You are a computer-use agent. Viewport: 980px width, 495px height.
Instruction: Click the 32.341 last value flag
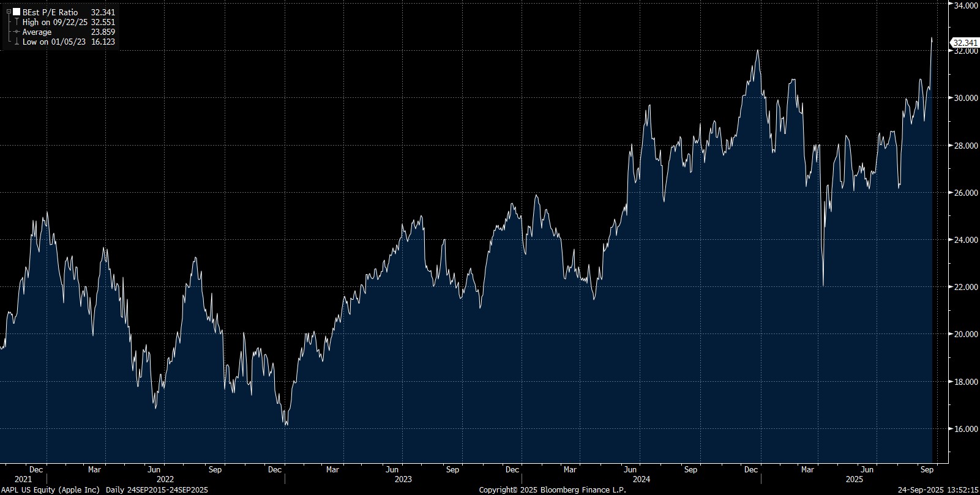pos(964,43)
